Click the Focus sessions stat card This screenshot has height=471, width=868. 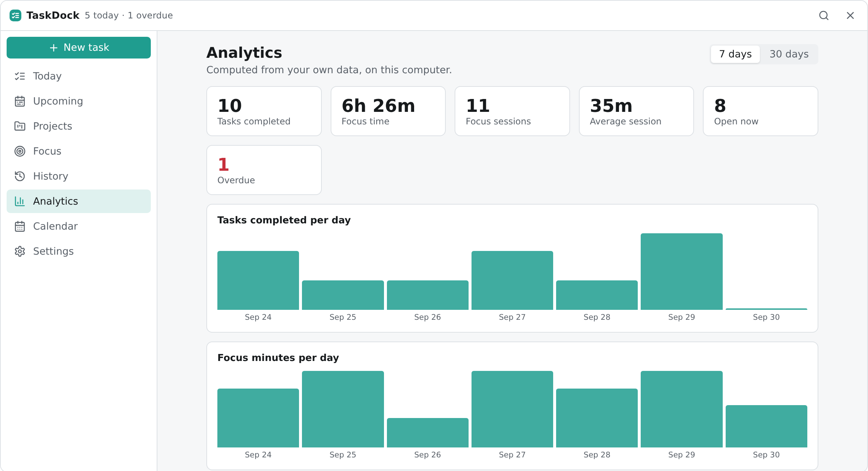pos(512,111)
